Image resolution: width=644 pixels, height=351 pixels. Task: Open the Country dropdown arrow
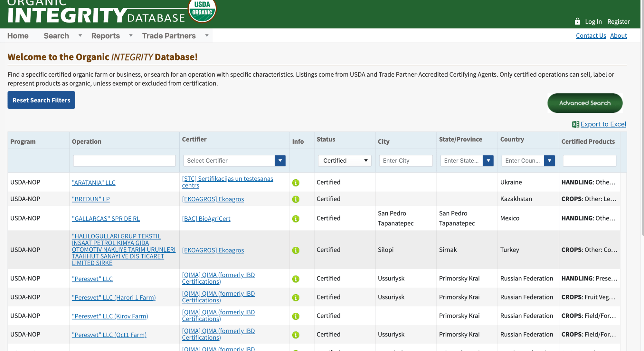pos(549,161)
